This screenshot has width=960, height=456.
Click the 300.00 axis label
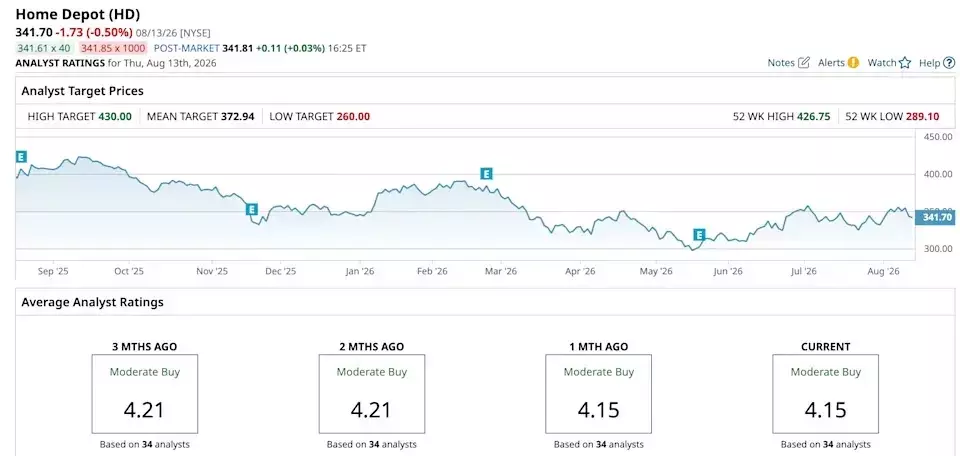pos(938,249)
